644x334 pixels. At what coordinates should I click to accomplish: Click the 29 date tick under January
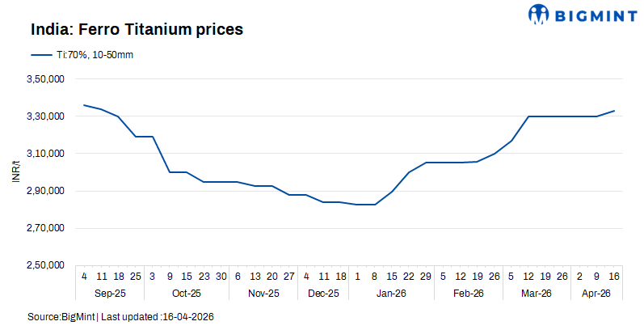click(426, 277)
